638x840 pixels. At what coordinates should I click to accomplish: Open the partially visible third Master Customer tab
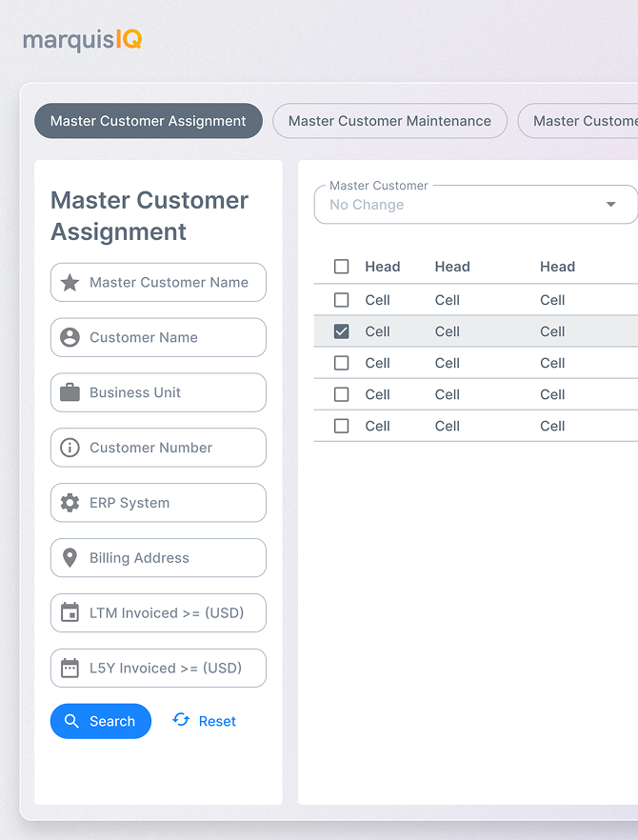pos(578,121)
